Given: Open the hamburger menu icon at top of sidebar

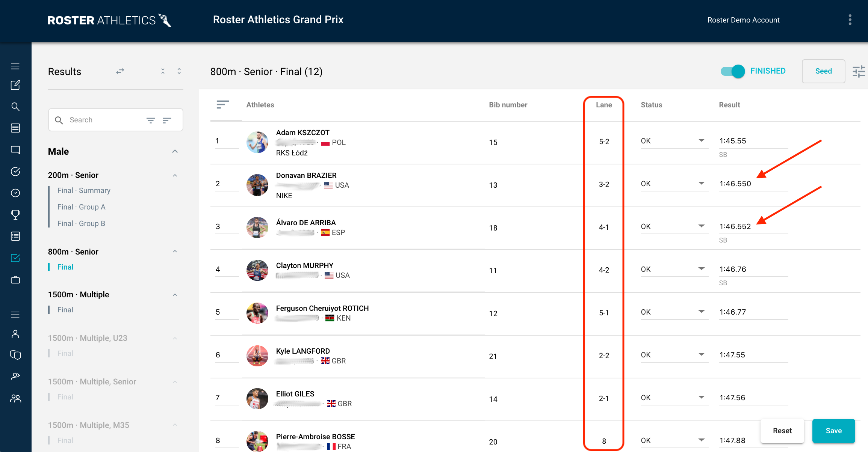Looking at the screenshot, I should pyautogui.click(x=15, y=66).
